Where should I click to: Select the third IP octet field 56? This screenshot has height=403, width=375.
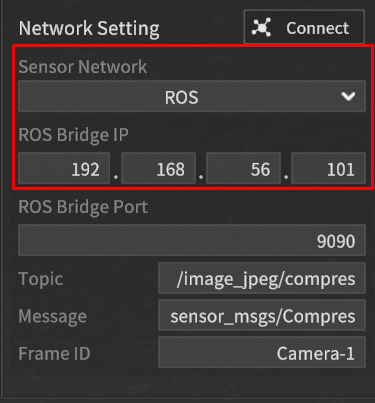click(x=243, y=168)
